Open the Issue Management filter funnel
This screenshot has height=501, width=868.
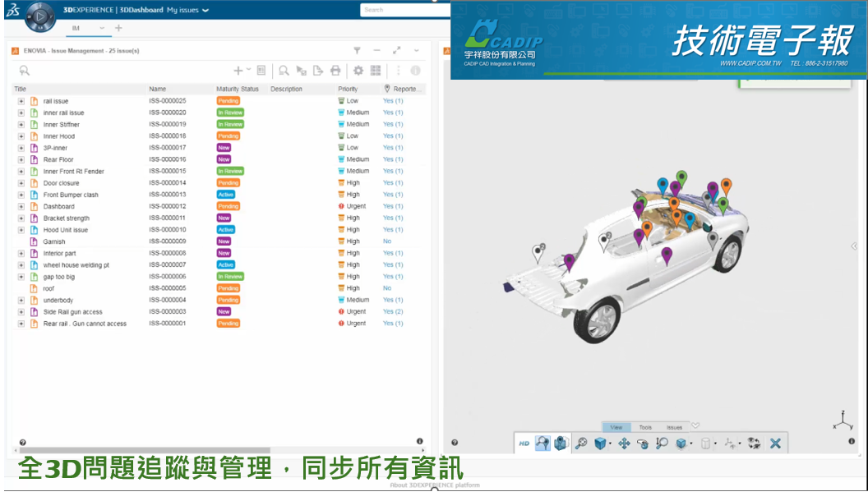pyautogui.click(x=357, y=50)
